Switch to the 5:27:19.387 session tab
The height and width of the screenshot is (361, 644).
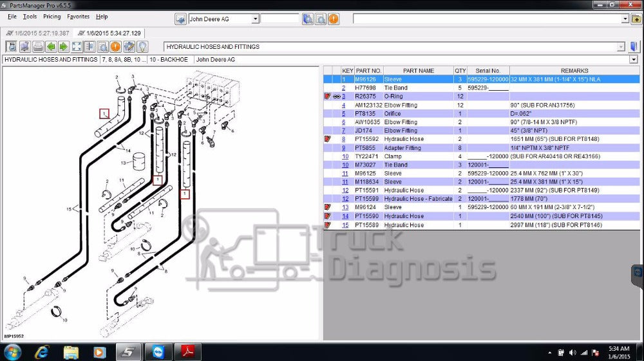coord(36,32)
